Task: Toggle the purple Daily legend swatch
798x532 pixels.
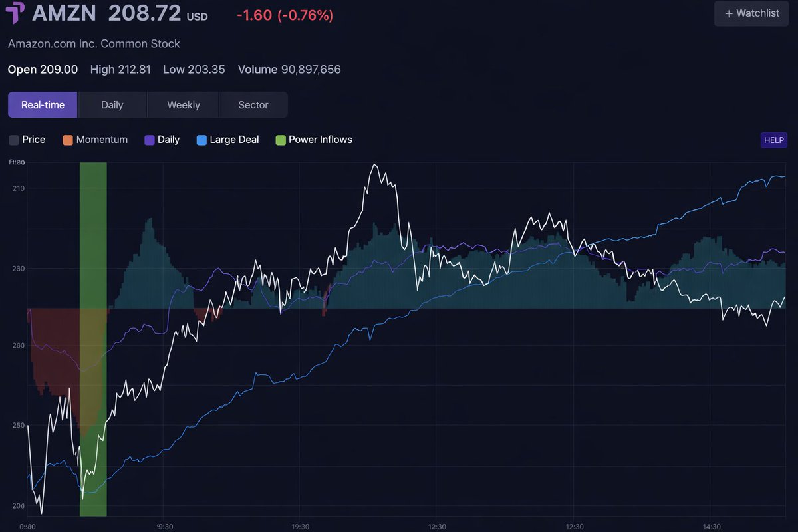Action: [150, 140]
